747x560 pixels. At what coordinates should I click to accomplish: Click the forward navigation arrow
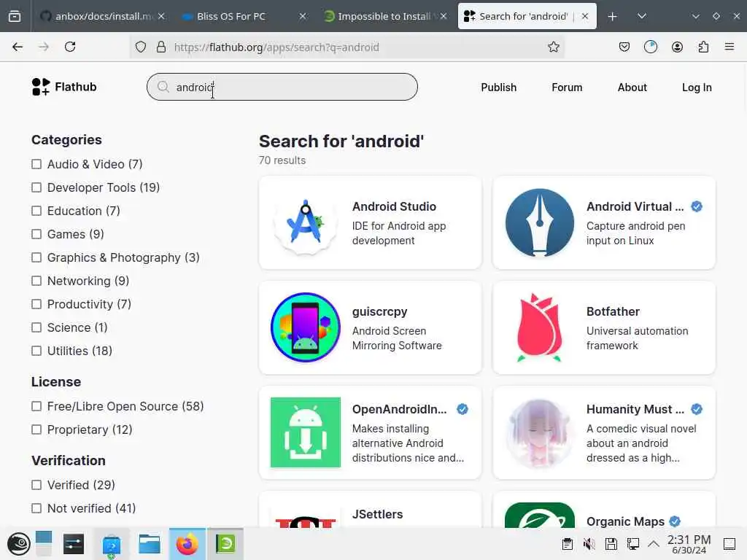pyautogui.click(x=44, y=47)
